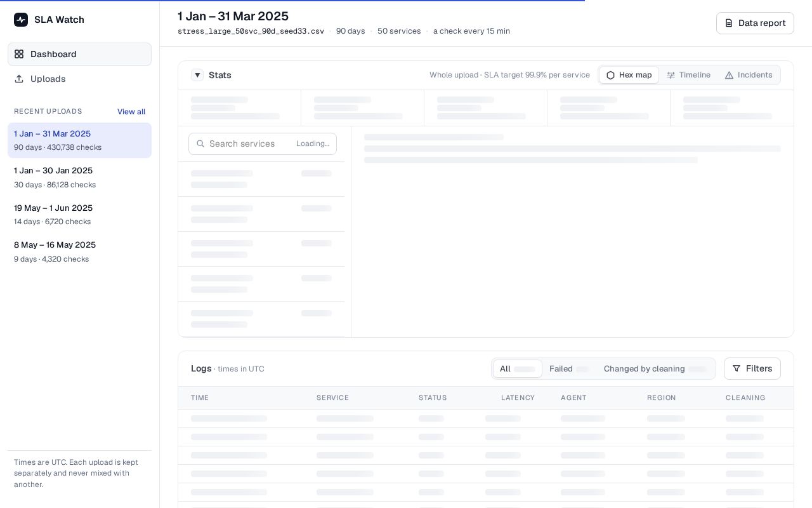
Task: Click the Dashboard grid icon
Action: click(19, 55)
